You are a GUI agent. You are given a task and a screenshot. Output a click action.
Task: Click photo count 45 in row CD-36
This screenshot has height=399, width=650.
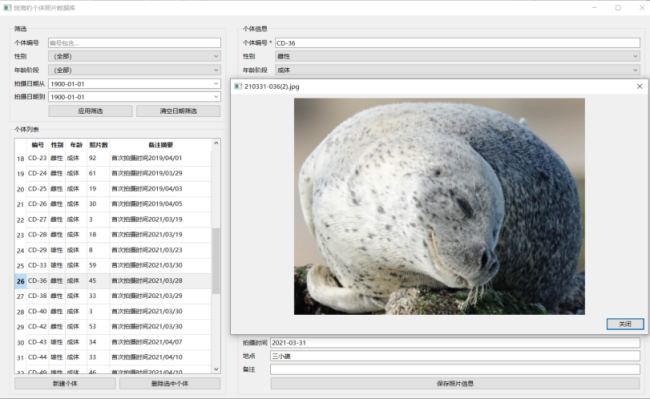click(x=99, y=281)
